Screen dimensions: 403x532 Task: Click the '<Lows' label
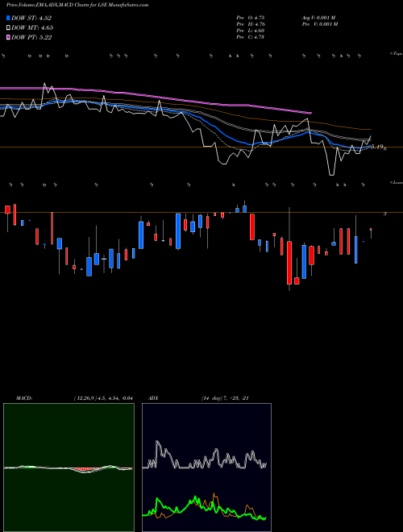(x=396, y=182)
